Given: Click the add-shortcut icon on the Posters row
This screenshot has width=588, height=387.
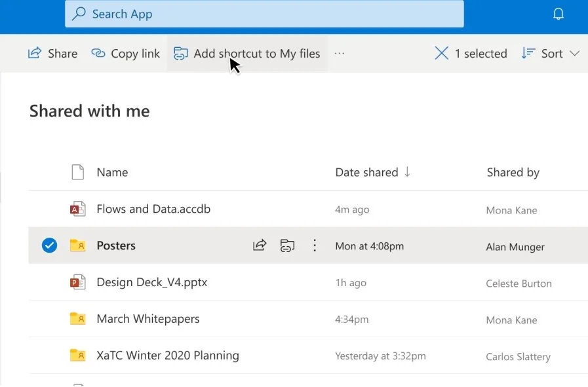Looking at the screenshot, I should coord(287,245).
